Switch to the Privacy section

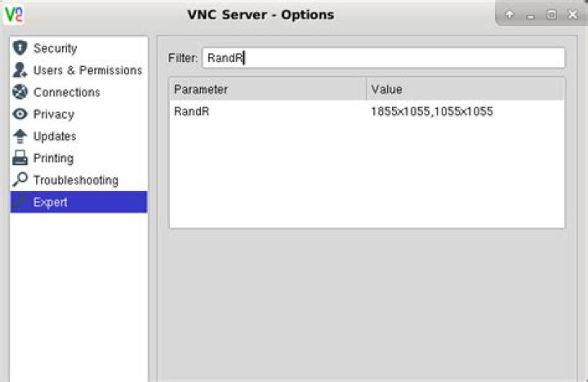pyautogui.click(x=78, y=114)
